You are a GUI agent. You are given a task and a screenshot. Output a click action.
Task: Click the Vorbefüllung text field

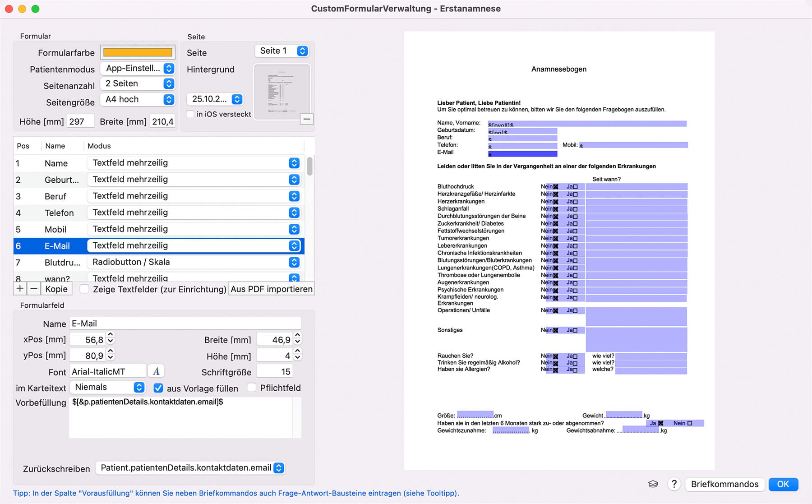180,417
